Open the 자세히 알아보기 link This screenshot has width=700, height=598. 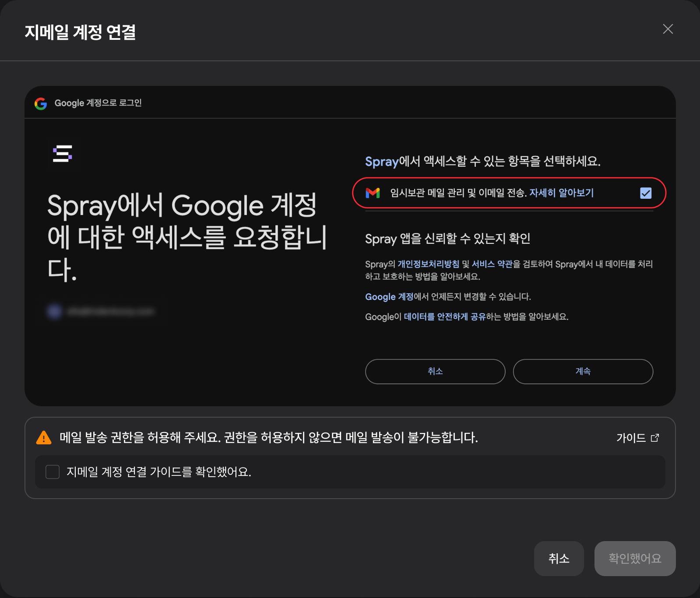point(561,193)
